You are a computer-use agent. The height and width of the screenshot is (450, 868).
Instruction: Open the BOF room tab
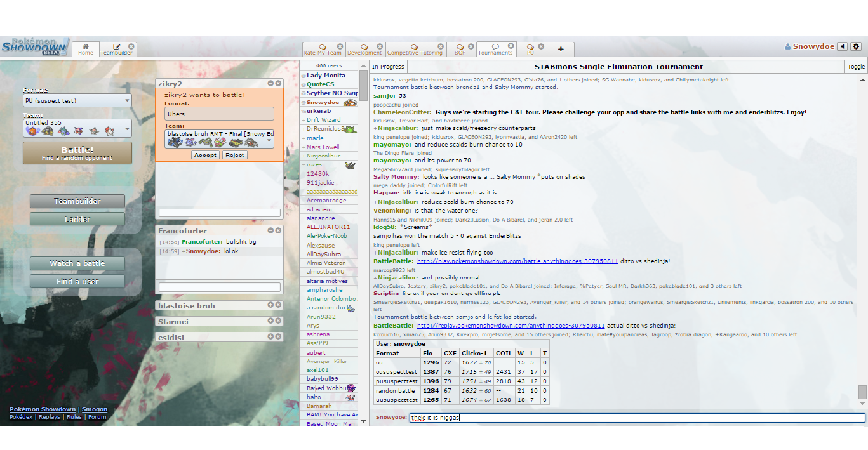(460, 49)
